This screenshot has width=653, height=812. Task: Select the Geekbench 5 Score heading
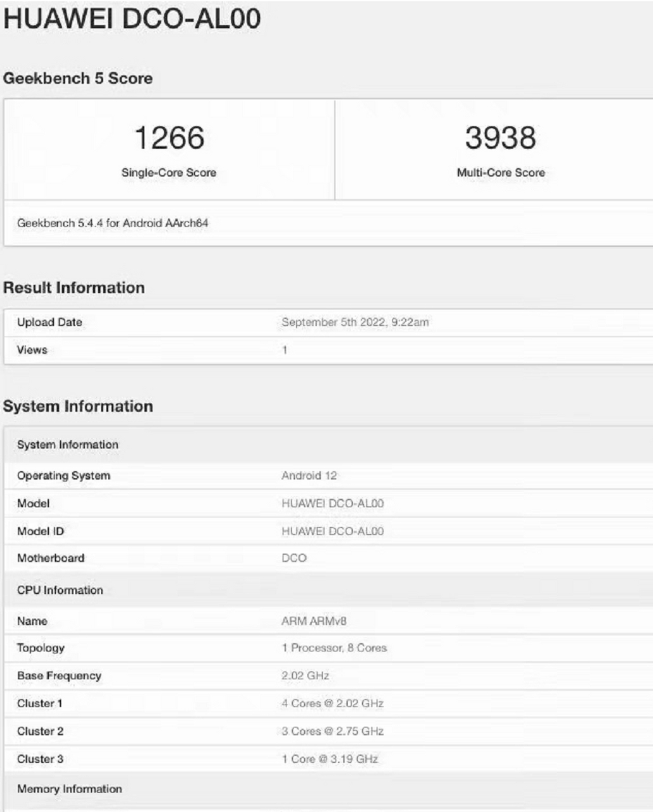[x=78, y=79]
